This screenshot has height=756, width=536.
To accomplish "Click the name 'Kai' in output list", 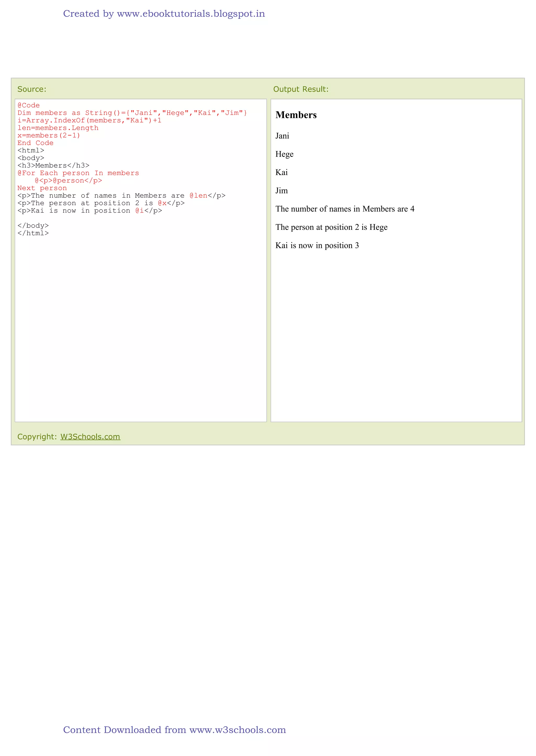I will pos(282,172).
